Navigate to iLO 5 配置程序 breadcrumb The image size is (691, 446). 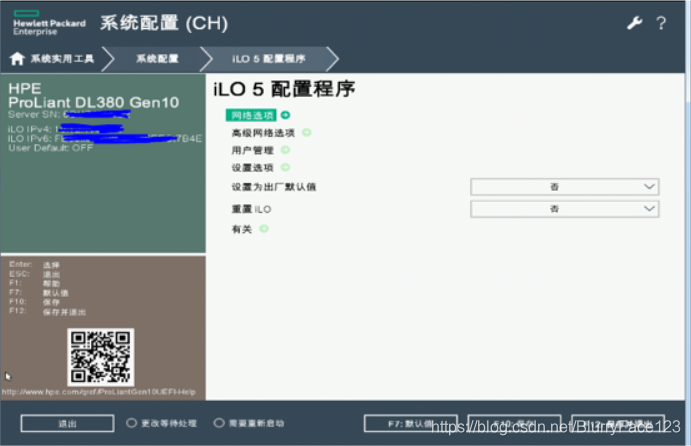click(269, 59)
